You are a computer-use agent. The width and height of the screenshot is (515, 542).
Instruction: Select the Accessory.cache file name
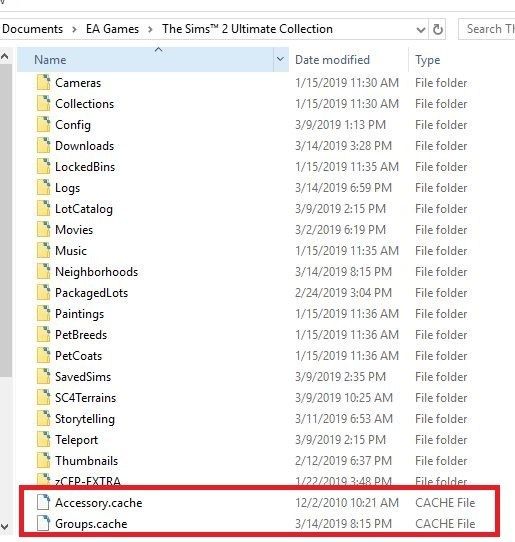99,503
